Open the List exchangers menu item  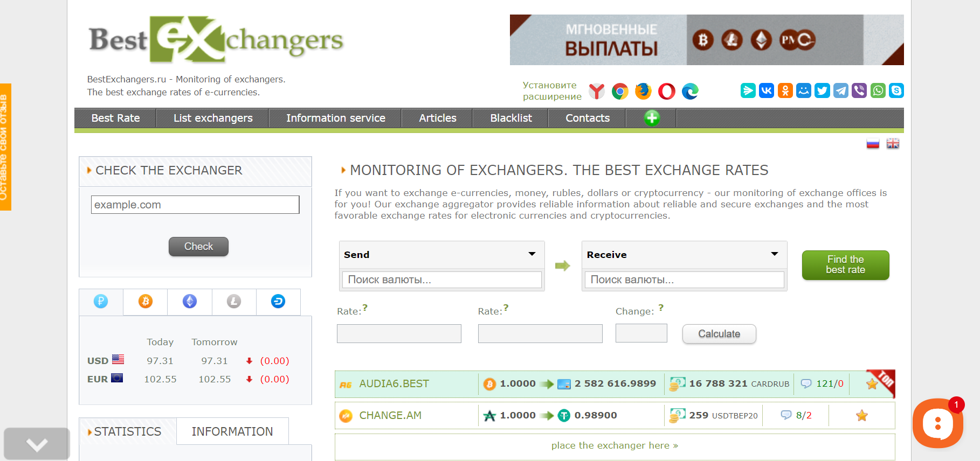pos(213,118)
